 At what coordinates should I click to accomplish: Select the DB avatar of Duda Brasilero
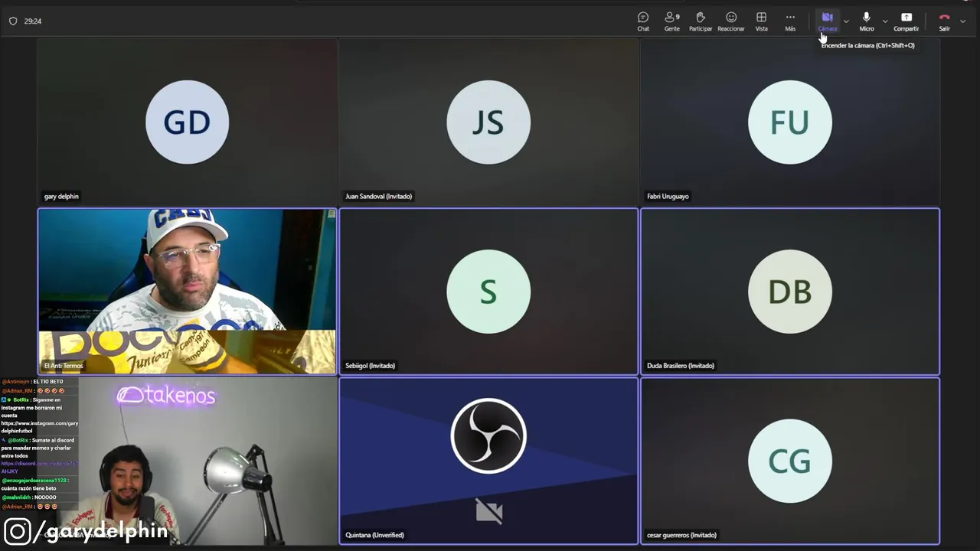coord(790,292)
